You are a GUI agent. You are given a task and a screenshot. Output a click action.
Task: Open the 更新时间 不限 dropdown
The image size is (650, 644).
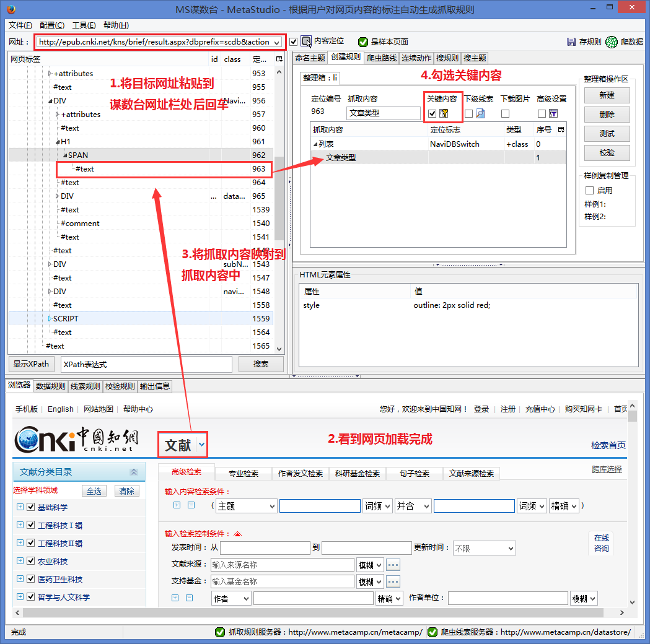click(x=484, y=549)
